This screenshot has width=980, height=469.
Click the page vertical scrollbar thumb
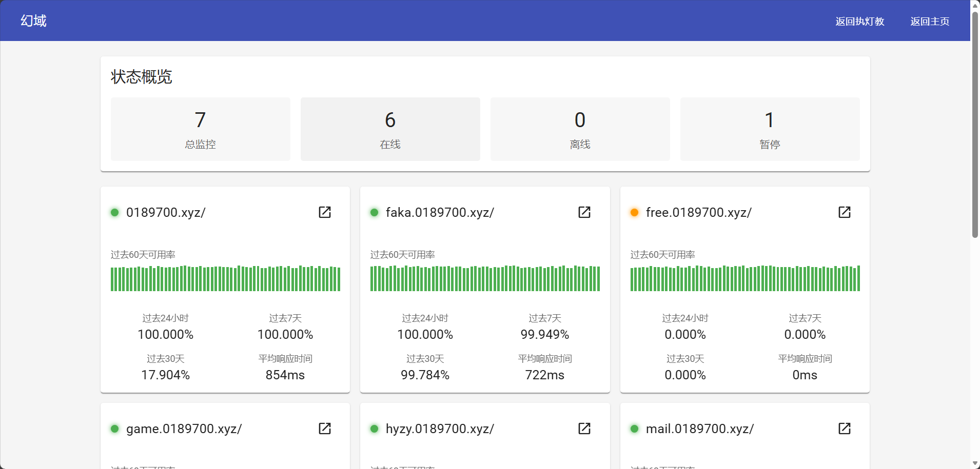pyautogui.click(x=975, y=123)
